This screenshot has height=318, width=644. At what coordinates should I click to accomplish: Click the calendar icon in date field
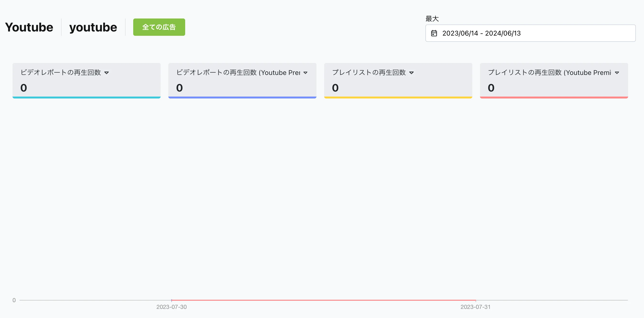pos(434,33)
